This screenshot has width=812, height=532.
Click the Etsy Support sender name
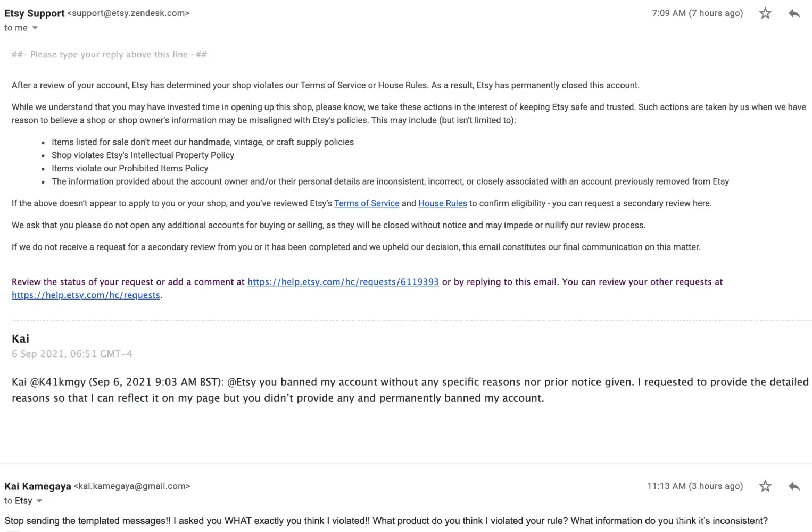34,13
